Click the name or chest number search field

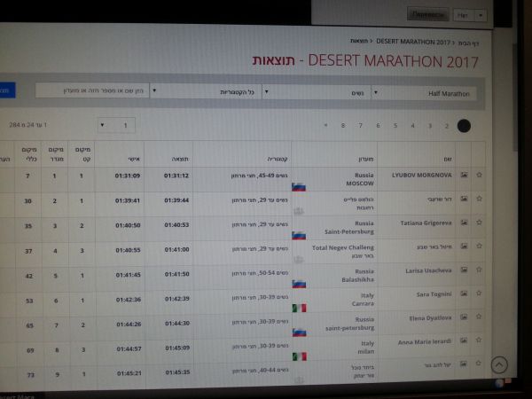[x=92, y=91]
